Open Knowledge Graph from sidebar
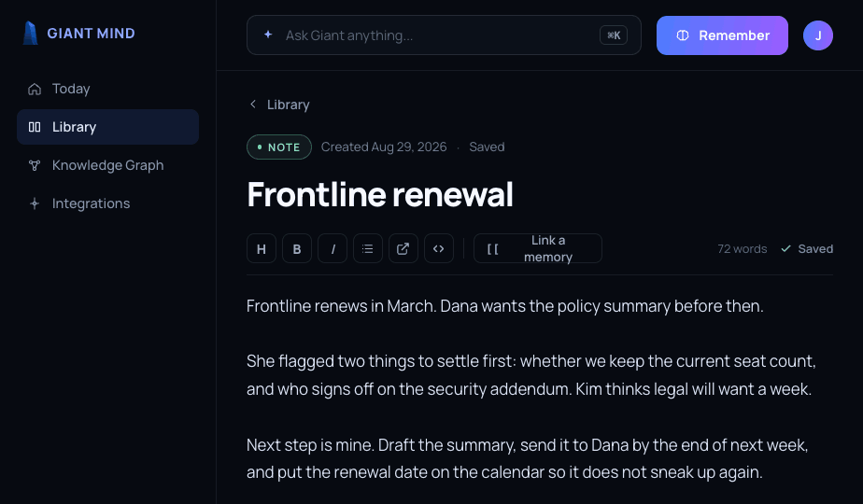 point(108,165)
